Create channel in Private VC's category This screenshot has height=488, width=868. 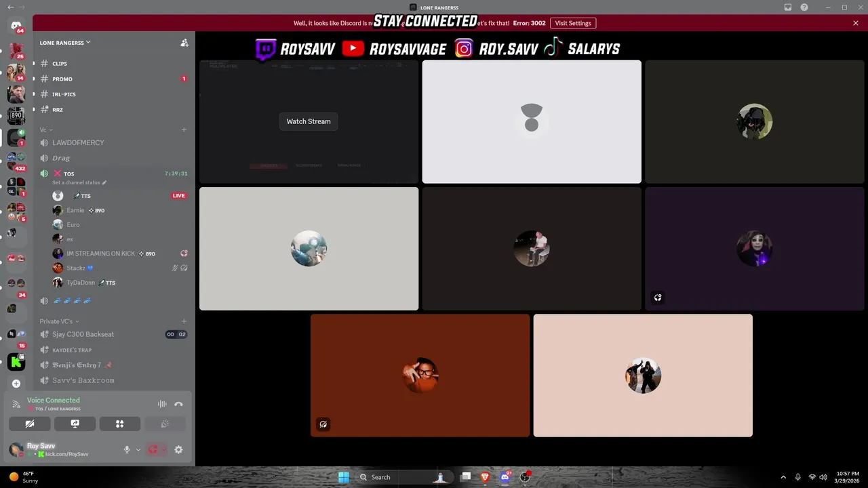(x=184, y=321)
